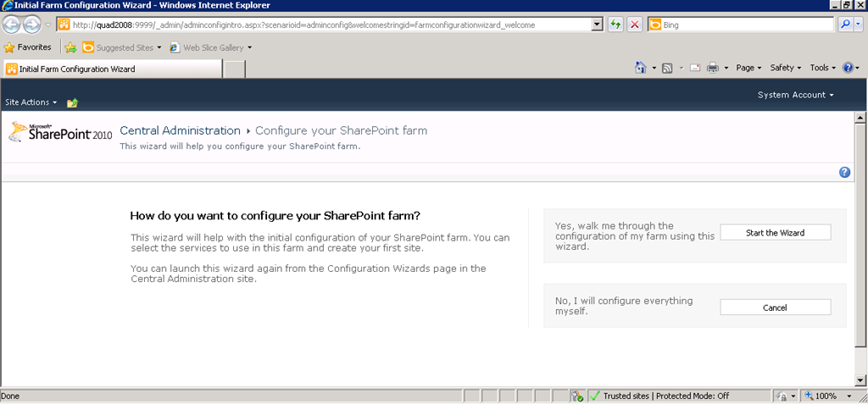
Task: Click the Read Mail envelope icon
Action: coord(695,68)
